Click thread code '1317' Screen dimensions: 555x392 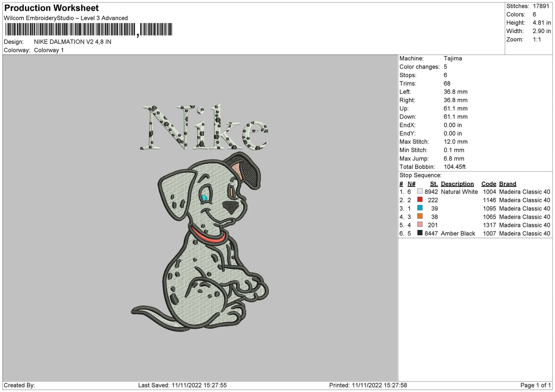(490, 225)
